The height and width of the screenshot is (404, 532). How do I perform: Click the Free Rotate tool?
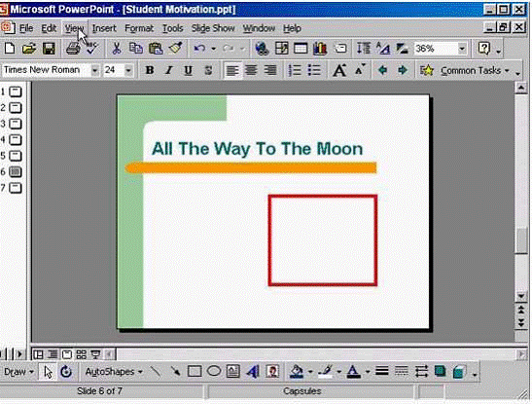click(x=66, y=372)
